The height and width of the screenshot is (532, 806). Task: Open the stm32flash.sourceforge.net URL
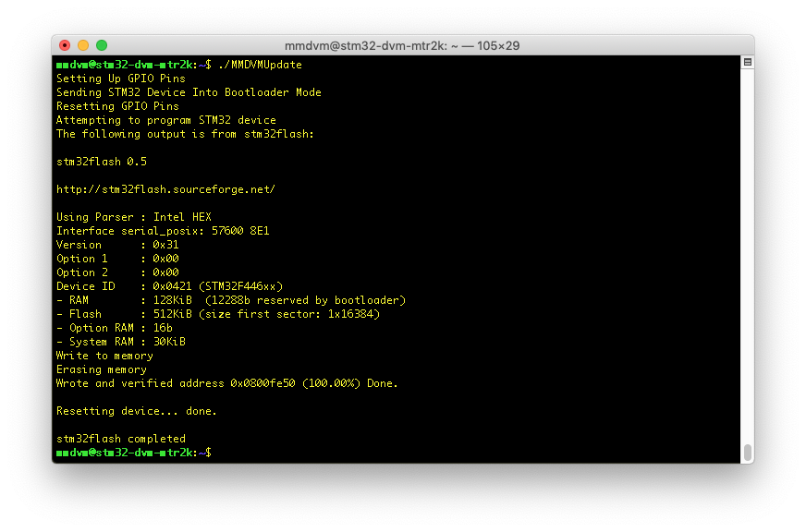165,189
